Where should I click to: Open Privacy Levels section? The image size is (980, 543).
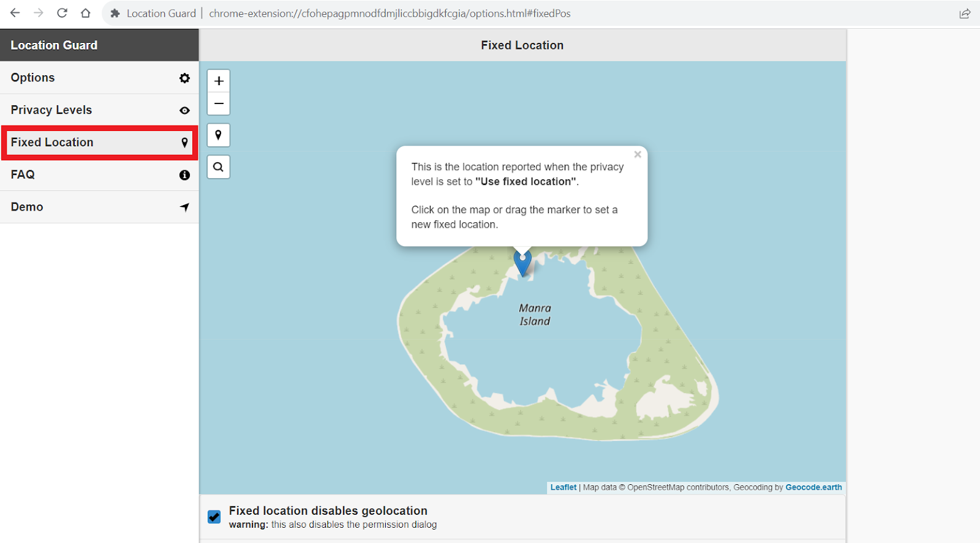point(99,110)
